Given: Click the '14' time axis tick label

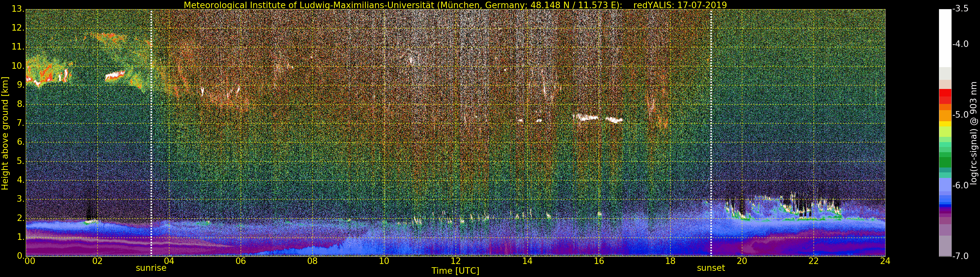Looking at the screenshot, I should click(x=527, y=261).
